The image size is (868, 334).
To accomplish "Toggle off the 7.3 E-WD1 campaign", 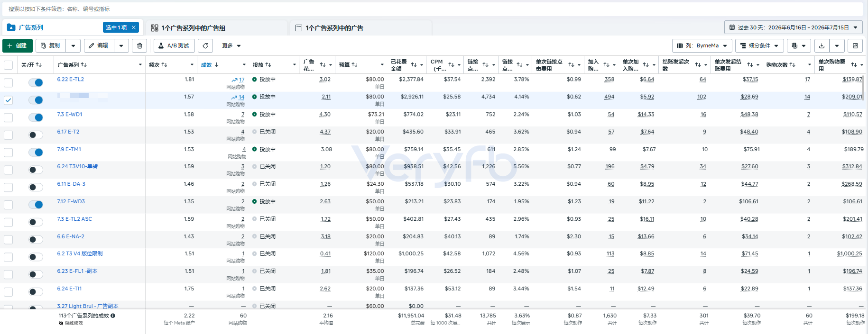I will pyautogui.click(x=36, y=117).
